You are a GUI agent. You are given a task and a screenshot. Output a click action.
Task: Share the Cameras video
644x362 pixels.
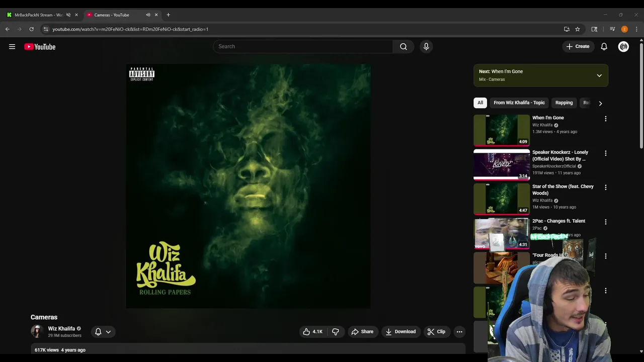pos(362,332)
